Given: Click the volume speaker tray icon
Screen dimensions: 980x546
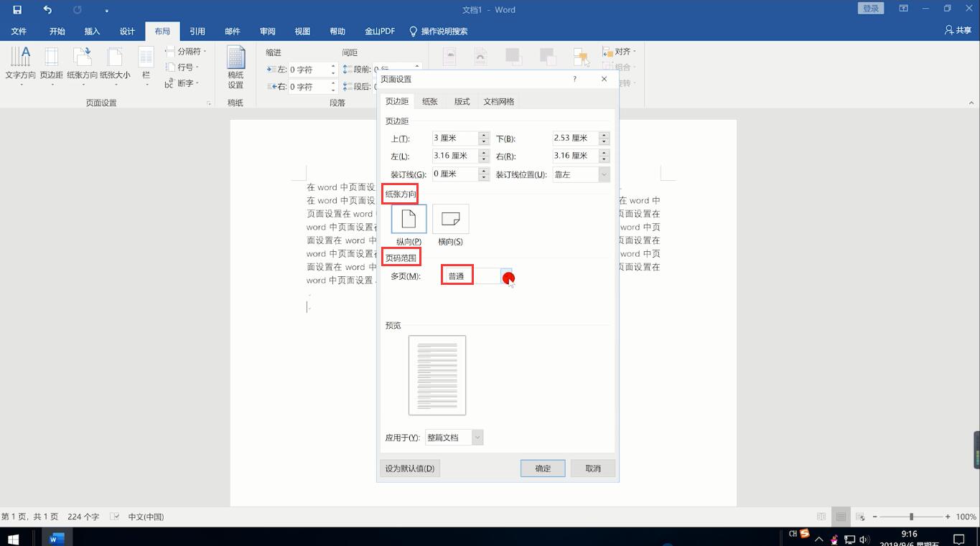Looking at the screenshot, I should point(864,539).
